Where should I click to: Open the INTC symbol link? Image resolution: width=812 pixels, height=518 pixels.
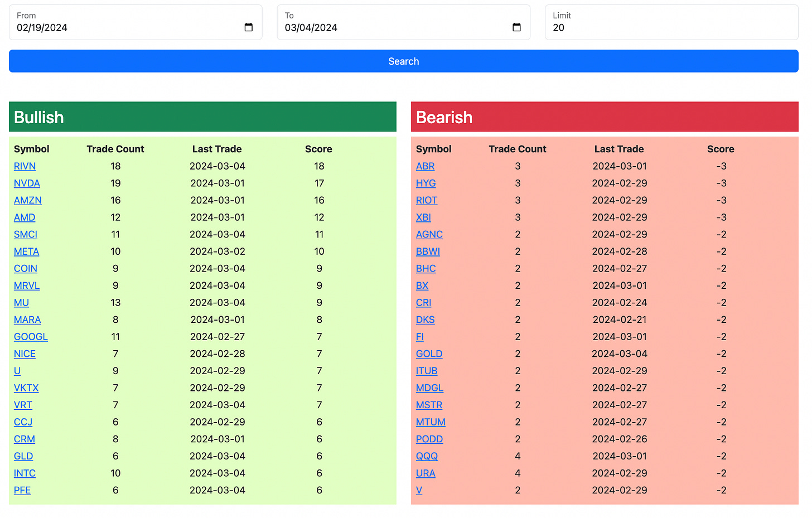pyautogui.click(x=25, y=473)
